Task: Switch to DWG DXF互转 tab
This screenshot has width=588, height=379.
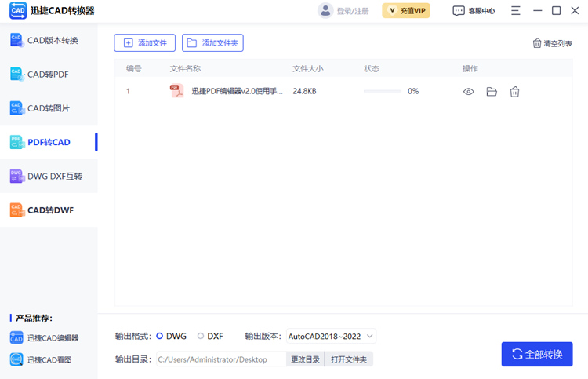Action: (x=49, y=176)
